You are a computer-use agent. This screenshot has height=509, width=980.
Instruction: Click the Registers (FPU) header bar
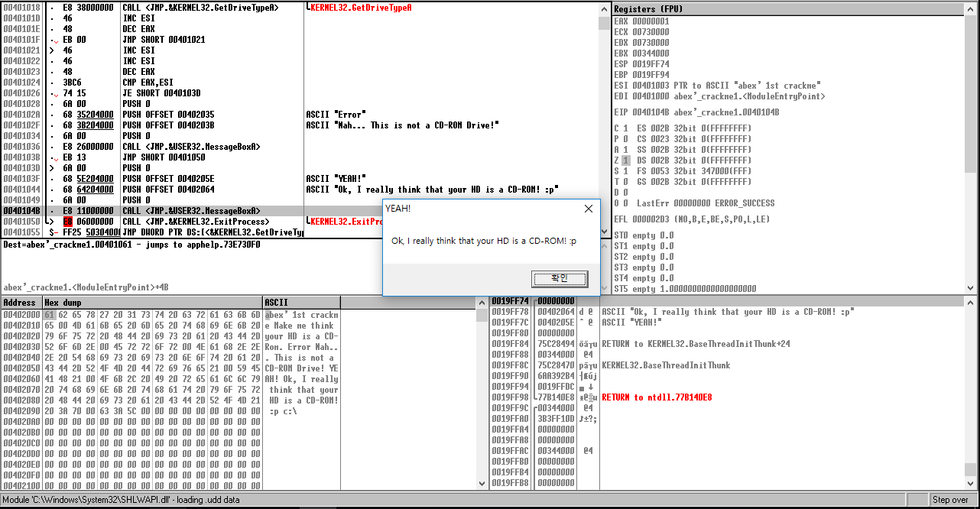tap(787, 10)
